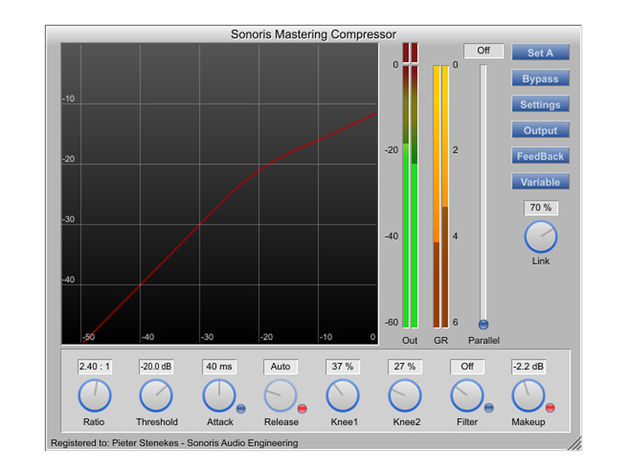Open the Settings button
The image size is (630, 473).
(540, 104)
